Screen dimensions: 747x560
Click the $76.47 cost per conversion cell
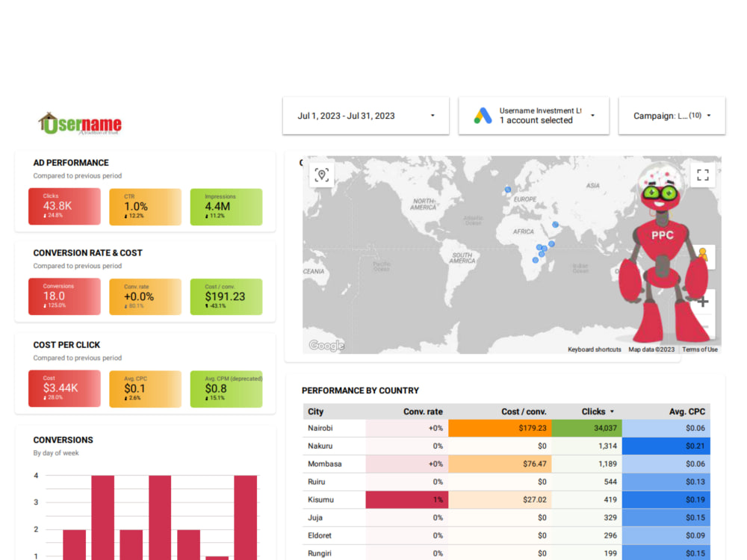(500, 464)
